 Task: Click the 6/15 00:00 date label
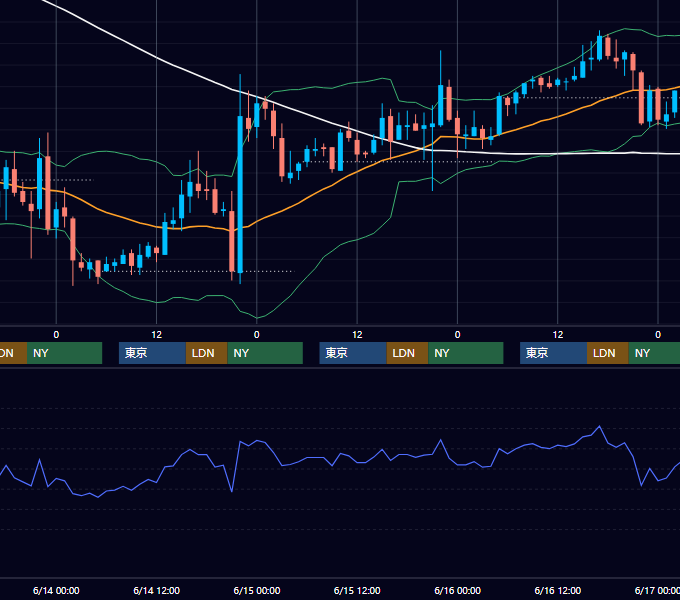[257, 590]
